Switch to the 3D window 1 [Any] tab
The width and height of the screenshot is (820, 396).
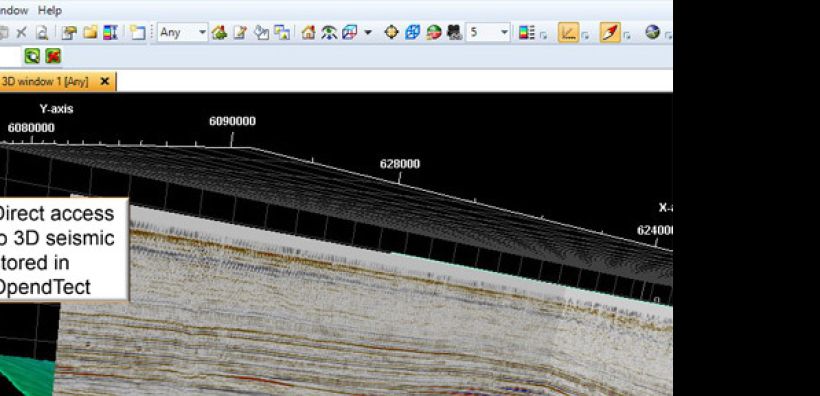click(x=45, y=82)
